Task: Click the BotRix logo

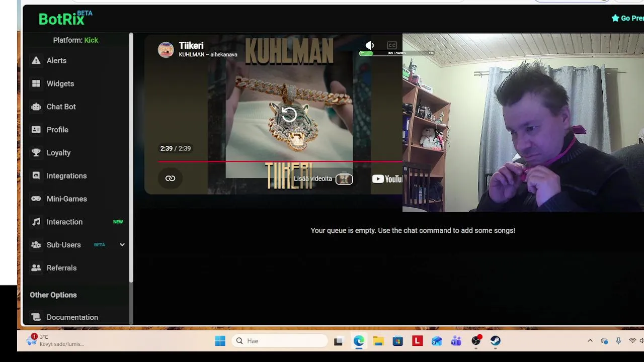Action: coord(65,18)
